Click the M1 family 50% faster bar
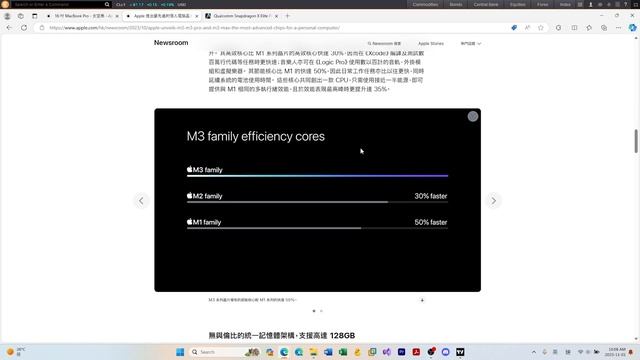This screenshot has width=640, height=360. [317, 228]
